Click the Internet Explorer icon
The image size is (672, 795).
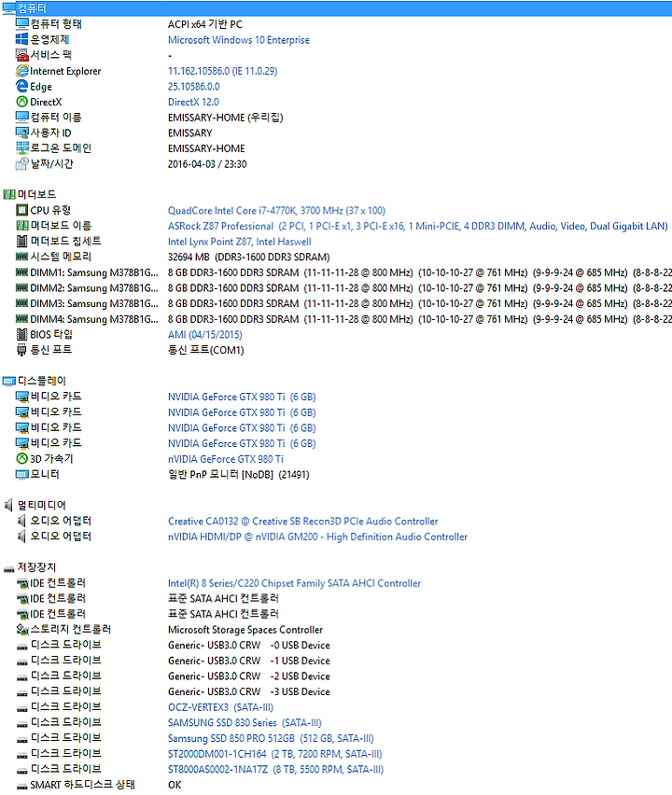click(x=21, y=71)
